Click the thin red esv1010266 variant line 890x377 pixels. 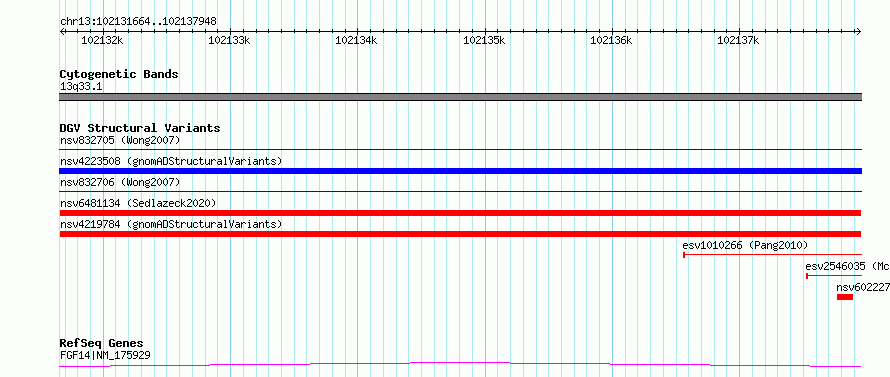(773, 255)
